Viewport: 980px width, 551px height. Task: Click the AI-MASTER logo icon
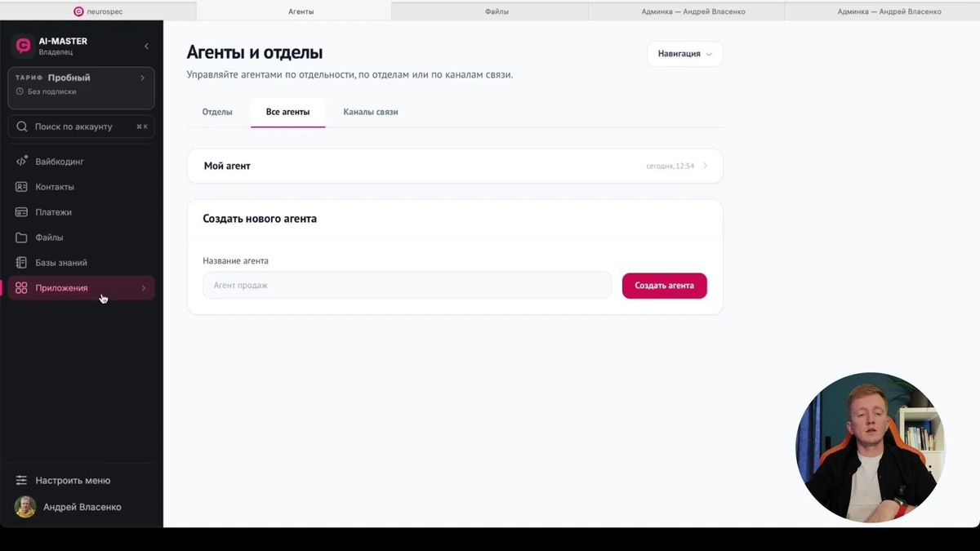point(24,46)
